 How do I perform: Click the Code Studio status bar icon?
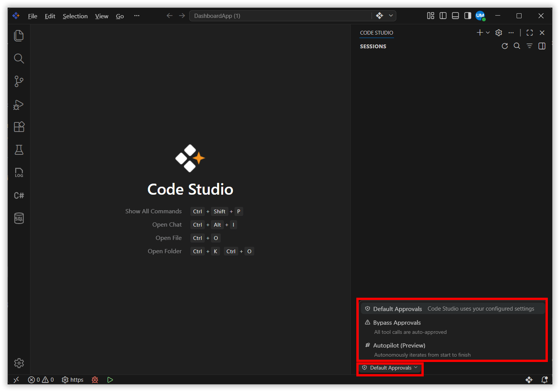(x=529, y=380)
